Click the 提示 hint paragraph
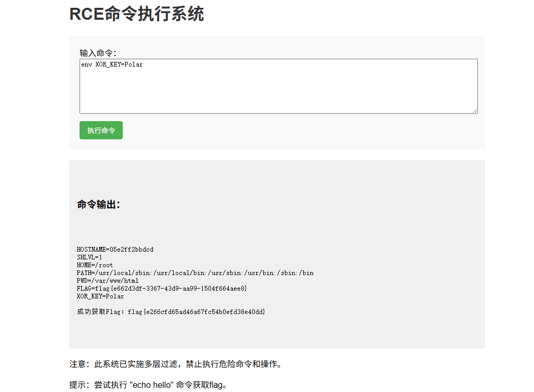Viewport: 534px width, 392px height. [149, 385]
